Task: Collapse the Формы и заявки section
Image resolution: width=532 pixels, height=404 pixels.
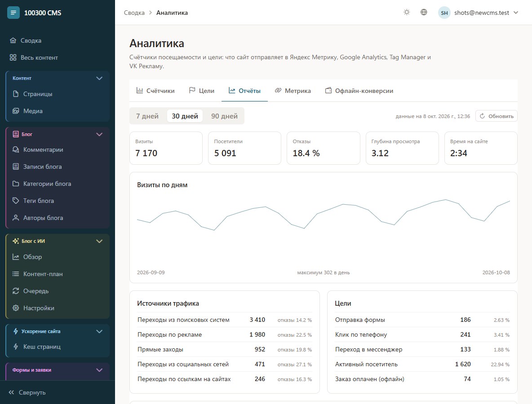Action: click(x=99, y=370)
